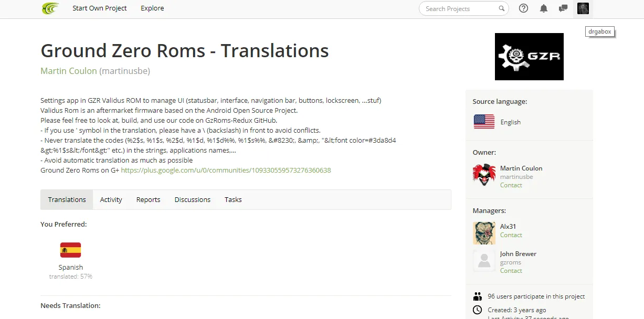
Task: Click Contact under manager gzroms
Action: click(x=511, y=271)
